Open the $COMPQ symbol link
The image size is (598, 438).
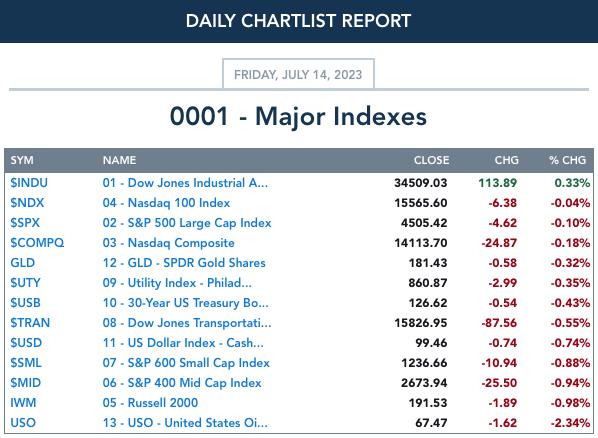37,243
